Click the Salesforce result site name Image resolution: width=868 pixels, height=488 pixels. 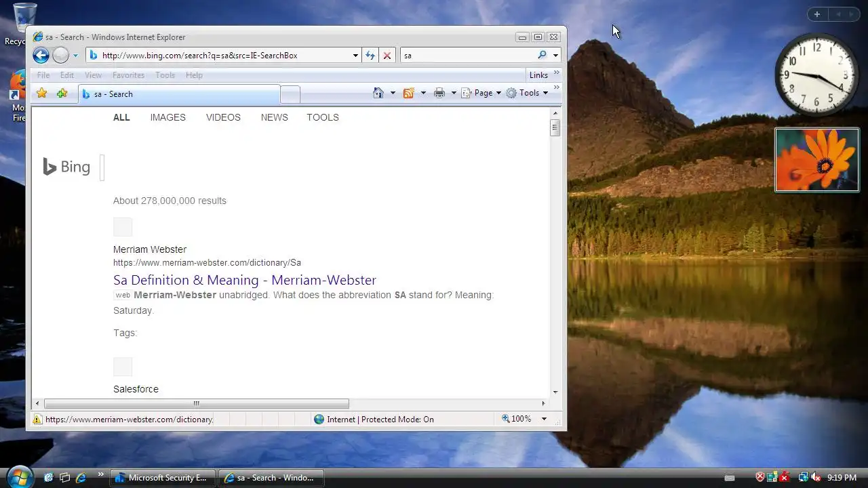coord(136,389)
